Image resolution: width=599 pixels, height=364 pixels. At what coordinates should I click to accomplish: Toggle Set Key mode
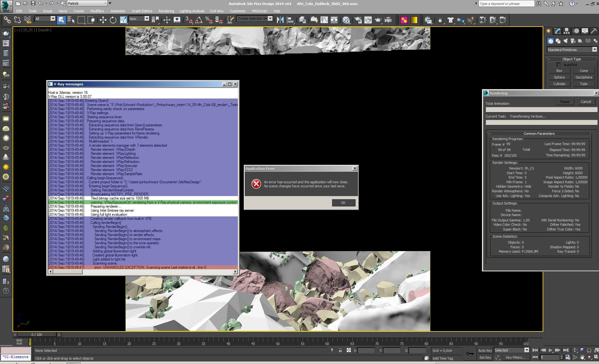tap(485, 357)
